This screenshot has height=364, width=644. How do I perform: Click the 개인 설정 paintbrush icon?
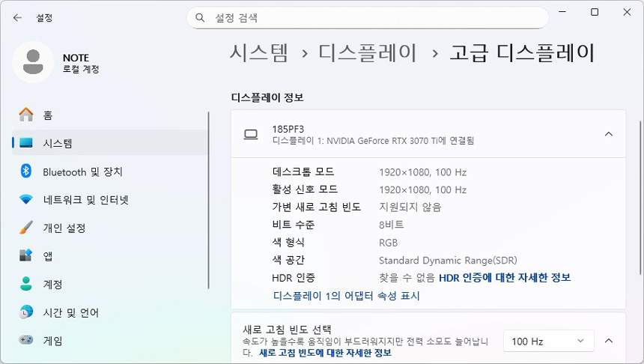pos(26,228)
